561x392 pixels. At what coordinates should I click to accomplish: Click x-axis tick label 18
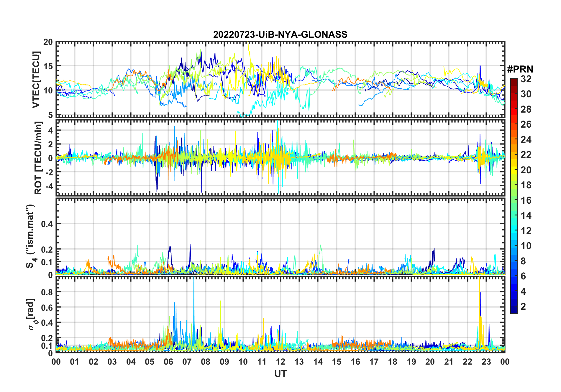(x=393, y=362)
